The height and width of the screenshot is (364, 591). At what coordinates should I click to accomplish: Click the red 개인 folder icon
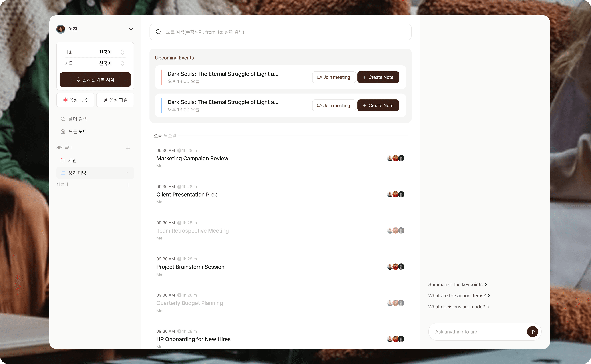[x=63, y=160]
